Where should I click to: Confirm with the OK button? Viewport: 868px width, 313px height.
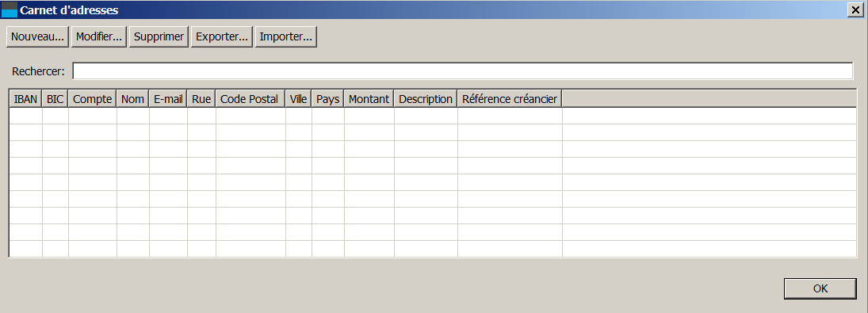[x=820, y=288]
